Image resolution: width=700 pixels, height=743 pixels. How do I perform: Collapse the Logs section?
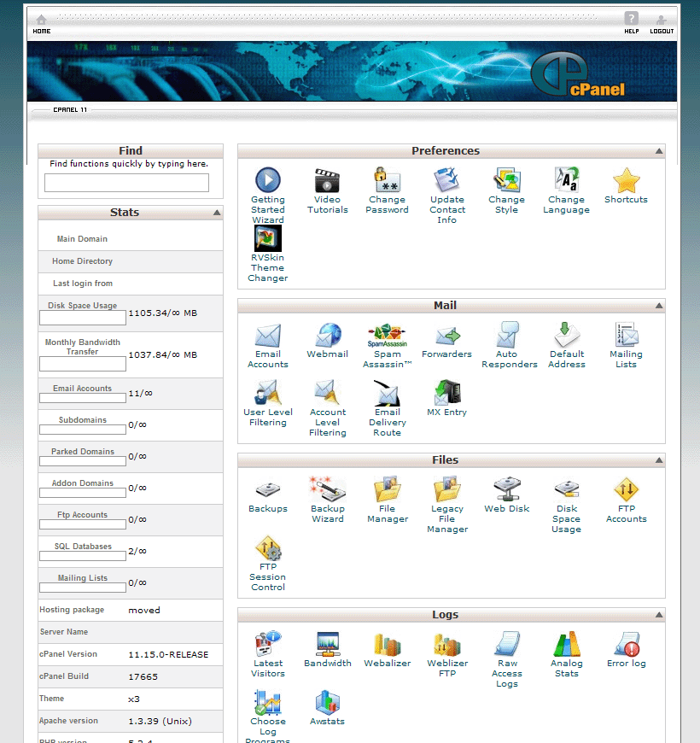click(x=659, y=615)
